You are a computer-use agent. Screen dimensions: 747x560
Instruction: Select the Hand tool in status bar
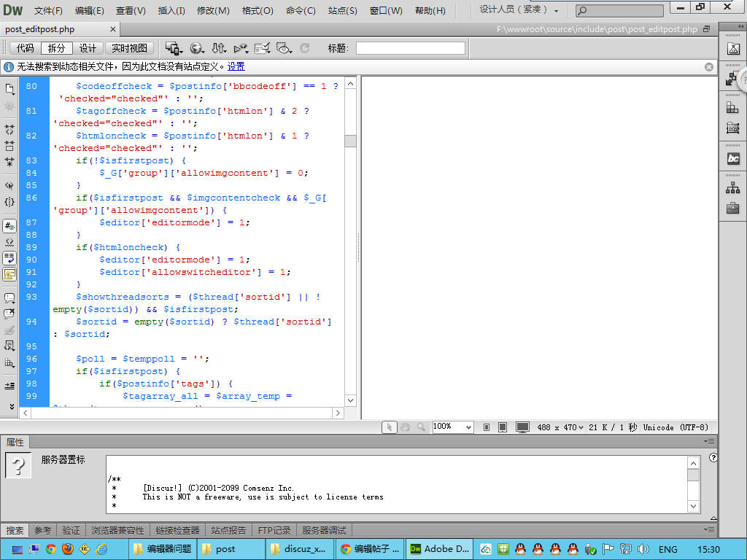(406, 427)
